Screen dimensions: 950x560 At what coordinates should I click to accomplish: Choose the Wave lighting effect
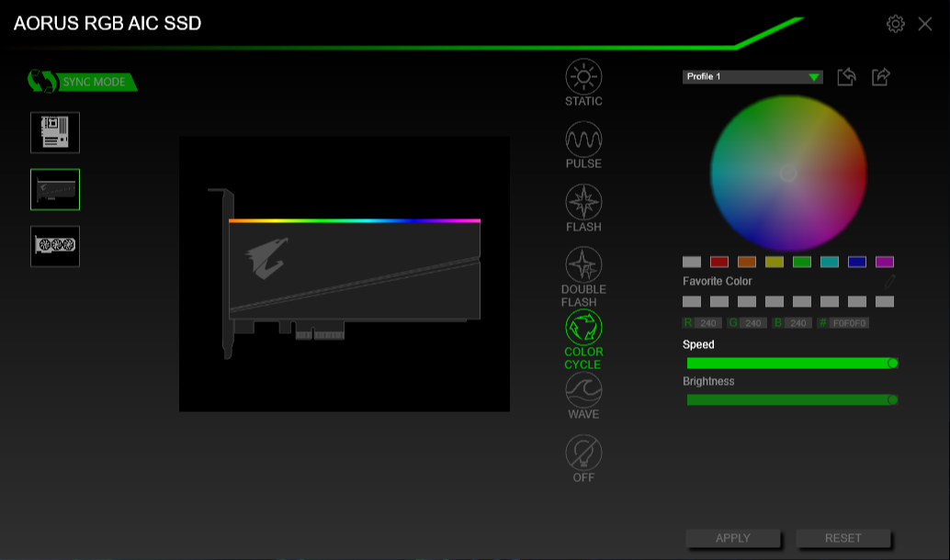pos(583,392)
